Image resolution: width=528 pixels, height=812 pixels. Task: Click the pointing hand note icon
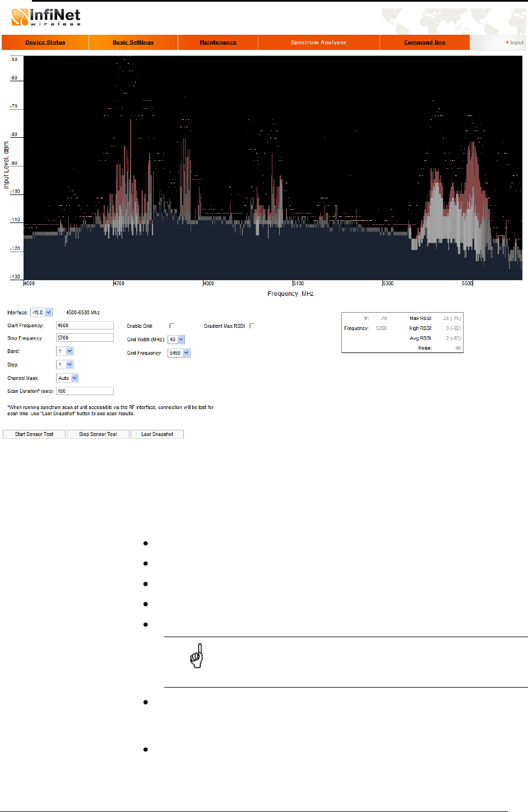click(196, 656)
